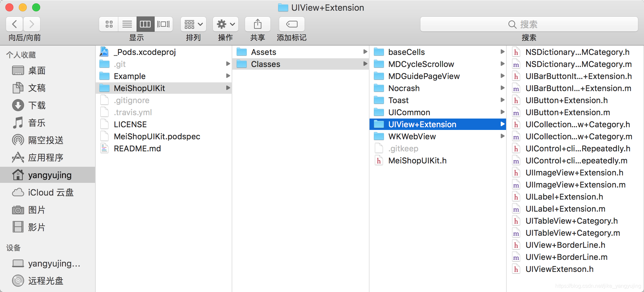Expand the MDCycleScrollow folder arrow

click(x=502, y=64)
